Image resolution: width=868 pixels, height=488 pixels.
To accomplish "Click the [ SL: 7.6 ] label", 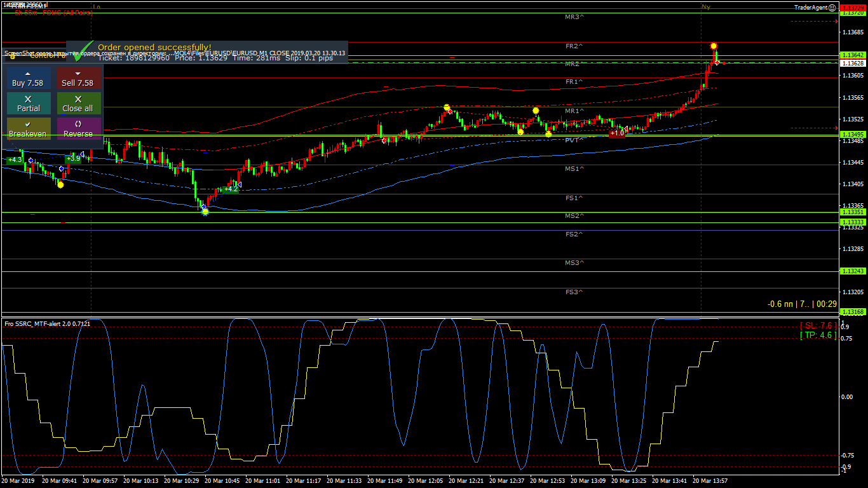I will tap(818, 325).
